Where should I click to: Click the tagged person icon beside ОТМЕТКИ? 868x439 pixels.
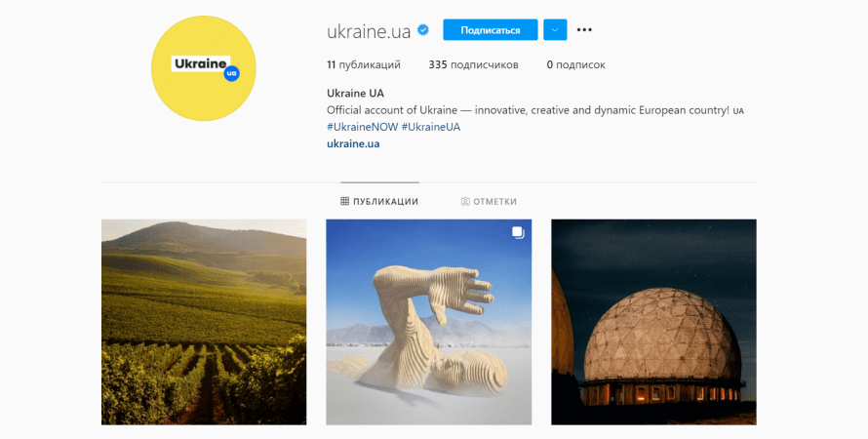pyautogui.click(x=465, y=201)
